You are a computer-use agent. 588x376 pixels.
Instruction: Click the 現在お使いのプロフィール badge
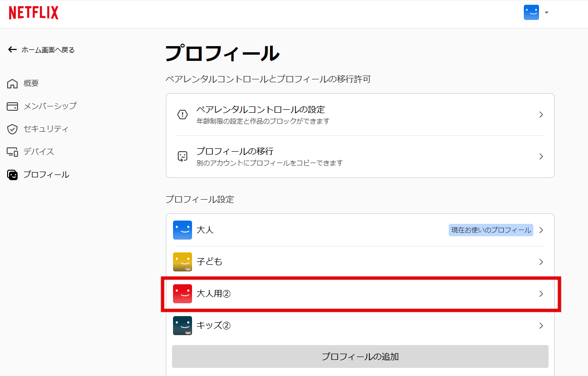pyautogui.click(x=491, y=230)
